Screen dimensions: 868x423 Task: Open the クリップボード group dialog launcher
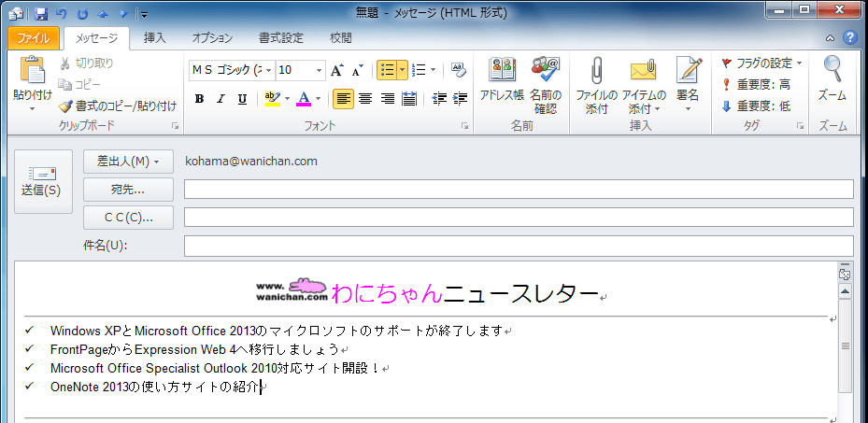tap(176, 127)
